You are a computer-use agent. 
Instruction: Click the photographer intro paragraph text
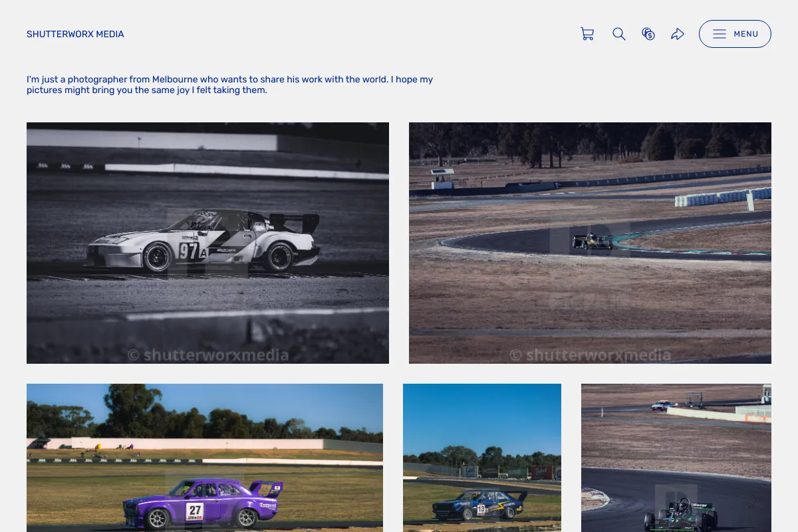click(x=229, y=84)
